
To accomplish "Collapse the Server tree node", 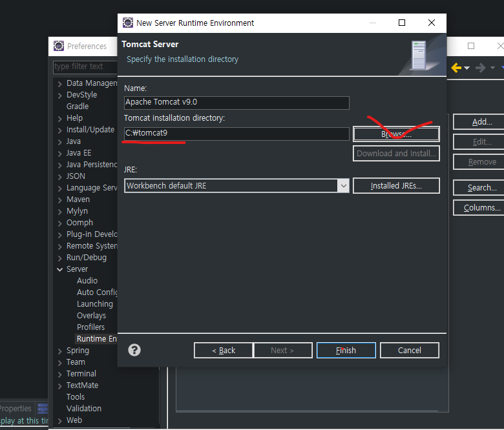I will (60, 269).
